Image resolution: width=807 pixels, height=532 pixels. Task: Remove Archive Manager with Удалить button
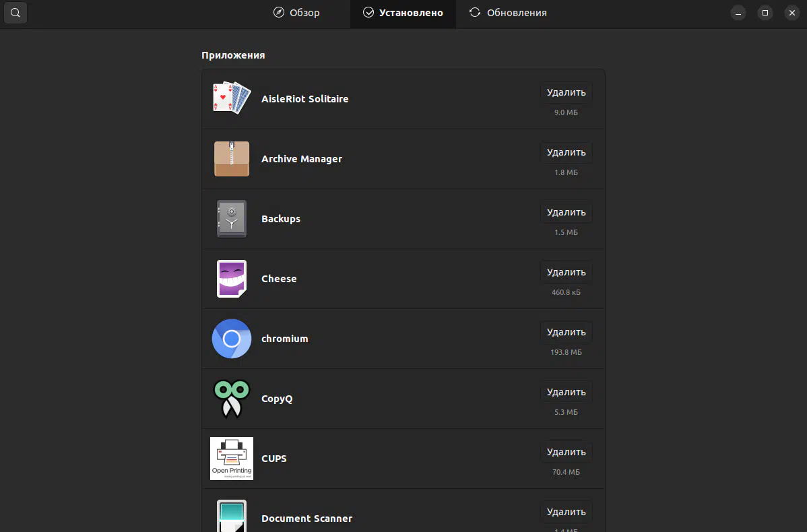[x=566, y=152]
